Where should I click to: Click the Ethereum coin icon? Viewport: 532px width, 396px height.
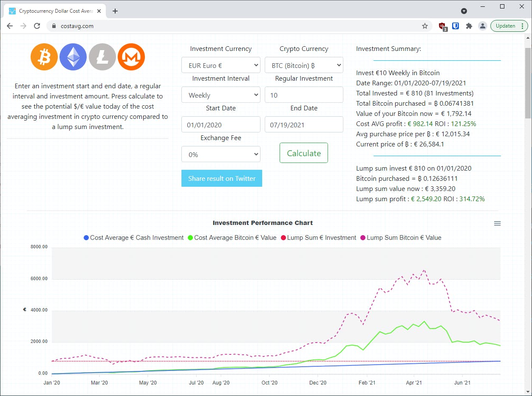[73, 57]
